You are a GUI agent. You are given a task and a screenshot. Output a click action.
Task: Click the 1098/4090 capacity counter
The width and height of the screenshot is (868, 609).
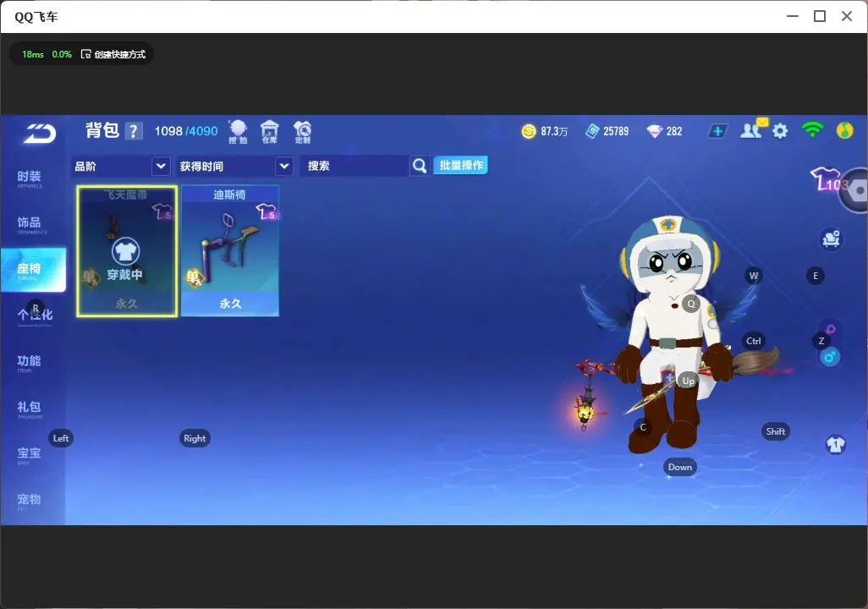[x=186, y=131]
